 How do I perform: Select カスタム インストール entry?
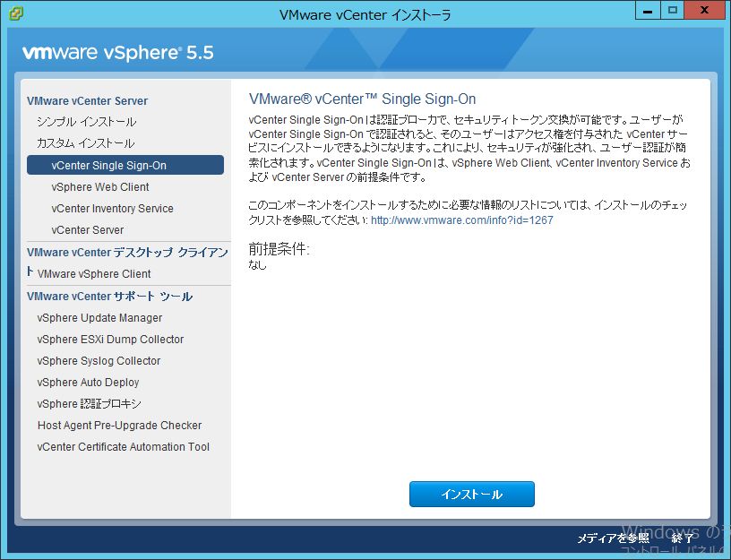(x=85, y=143)
